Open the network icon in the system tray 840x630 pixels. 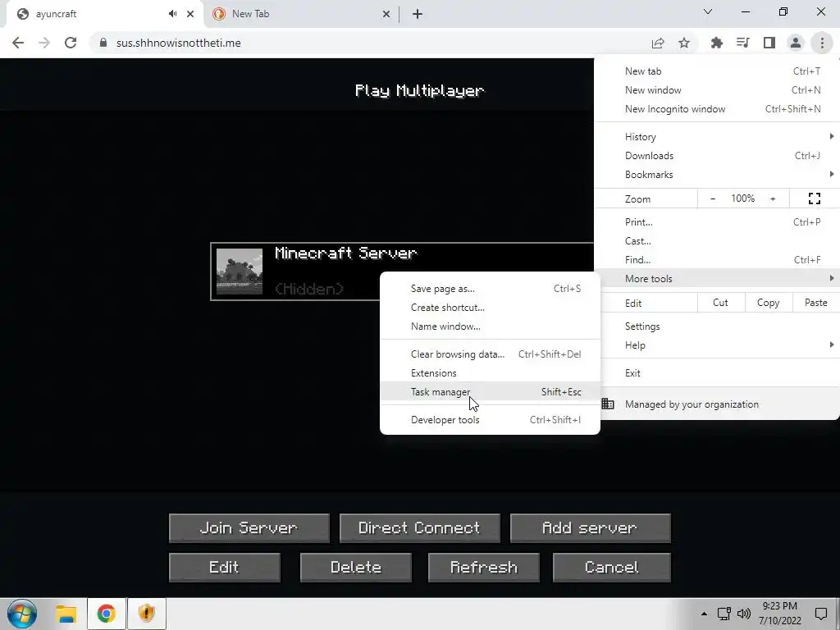point(724,614)
